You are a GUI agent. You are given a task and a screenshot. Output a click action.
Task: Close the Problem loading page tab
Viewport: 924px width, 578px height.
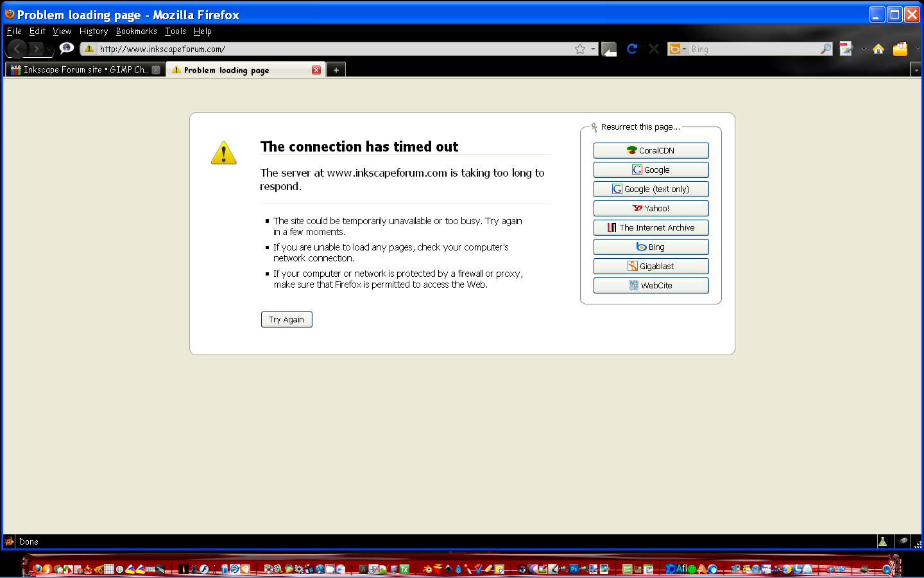(x=316, y=70)
